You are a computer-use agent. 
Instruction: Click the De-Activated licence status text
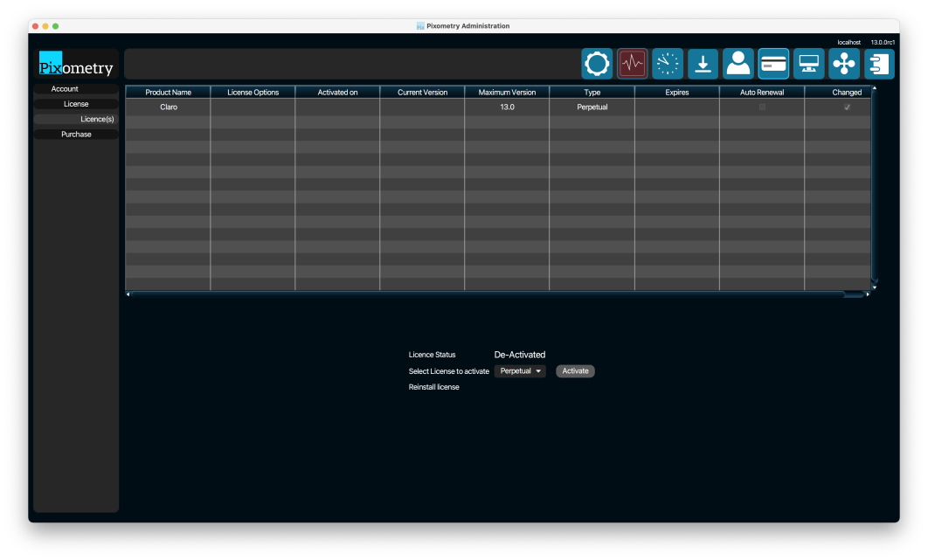point(520,355)
